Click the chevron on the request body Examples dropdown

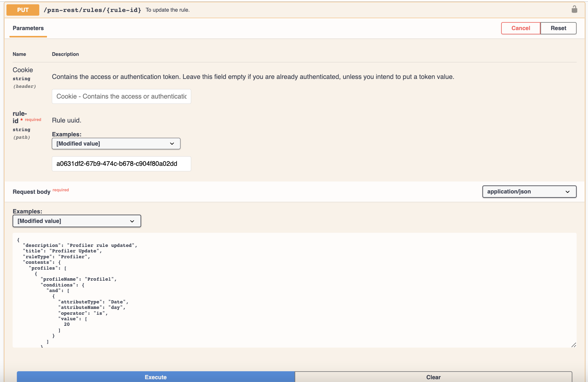(x=132, y=221)
